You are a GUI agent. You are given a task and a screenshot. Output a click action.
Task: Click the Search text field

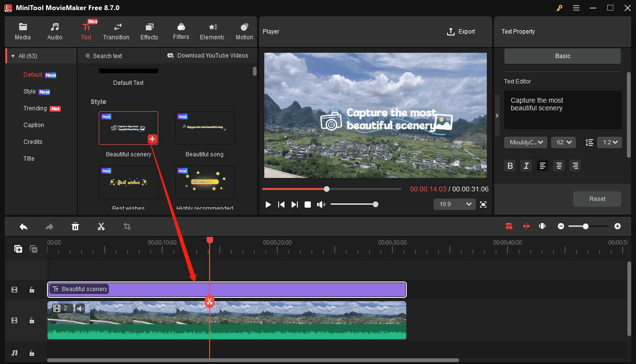click(x=108, y=56)
